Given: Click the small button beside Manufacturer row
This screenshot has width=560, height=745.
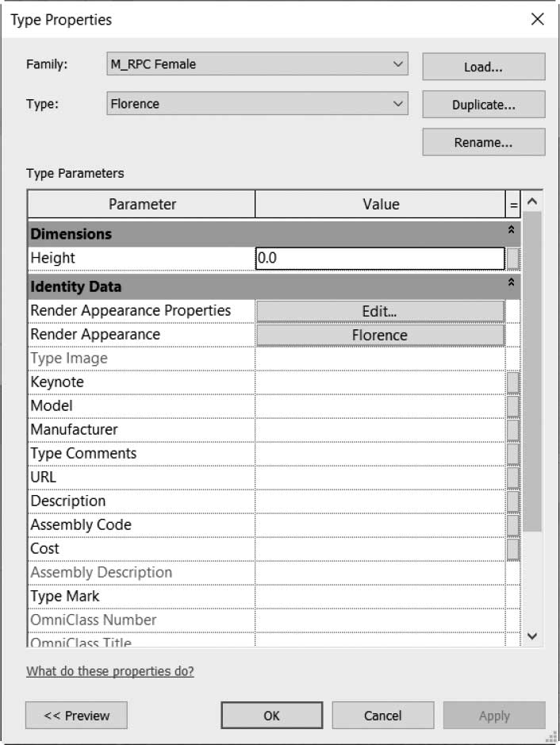Looking at the screenshot, I should 513,430.
